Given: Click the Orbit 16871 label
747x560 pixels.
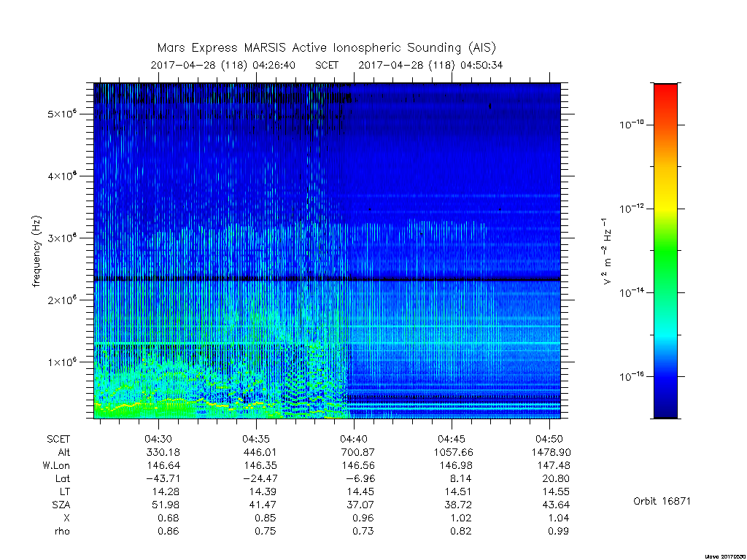Looking at the screenshot, I should 662,501.
